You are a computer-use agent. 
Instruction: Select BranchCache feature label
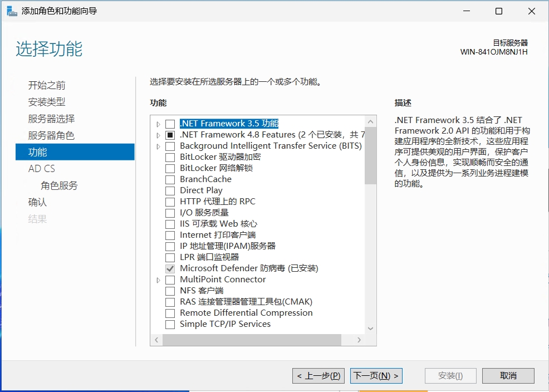(x=205, y=179)
